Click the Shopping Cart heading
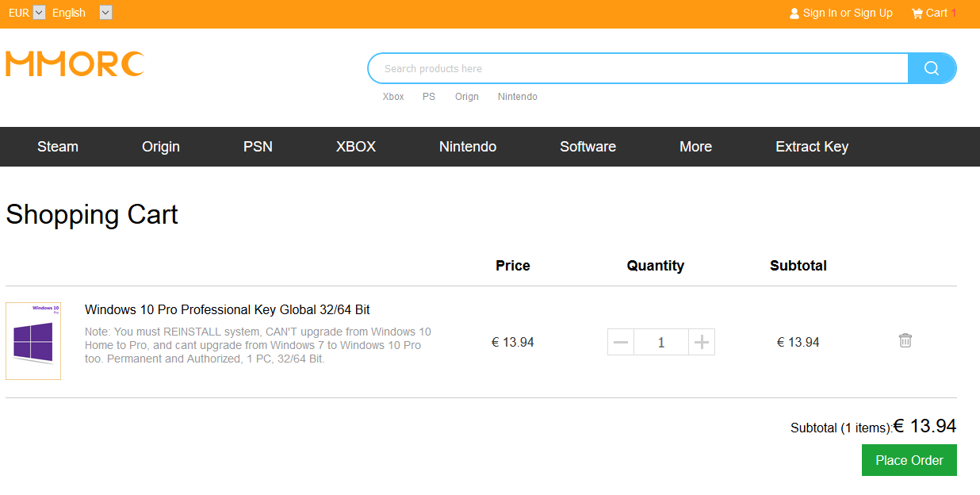 [x=92, y=215]
